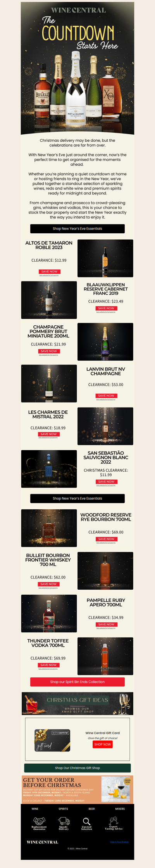Click the Get Your Order Before Christmas banner
Viewport: 155px width, 868px height.
coord(77,789)
